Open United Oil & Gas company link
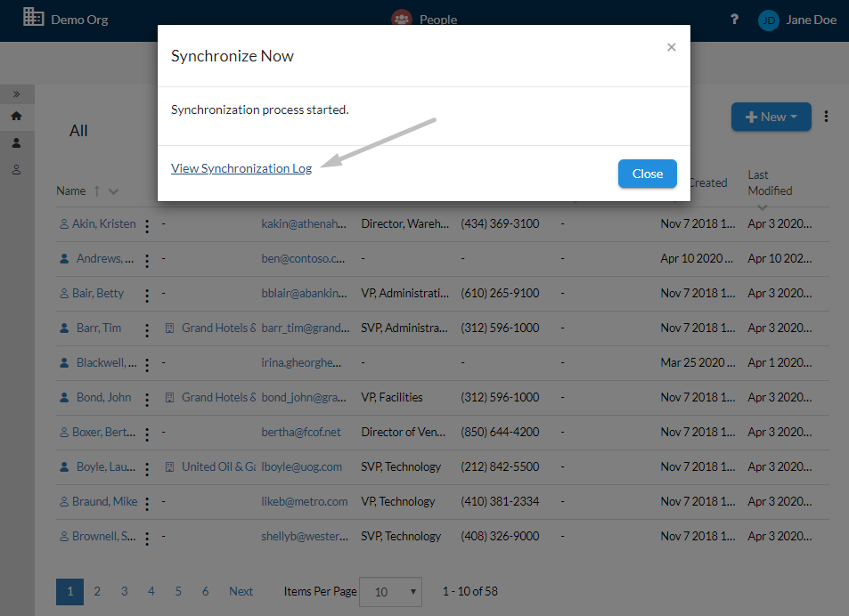 (x=219, y=466)
